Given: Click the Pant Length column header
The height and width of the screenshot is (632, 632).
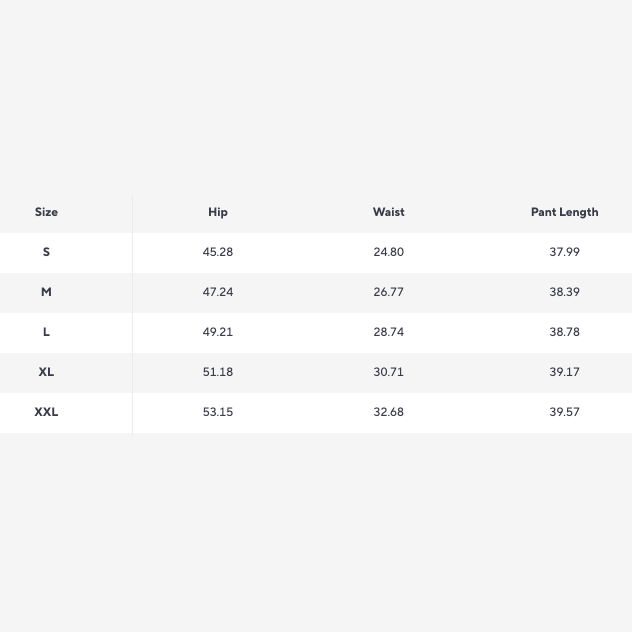Looking at the screenshot, I should [x=564, y=212].
